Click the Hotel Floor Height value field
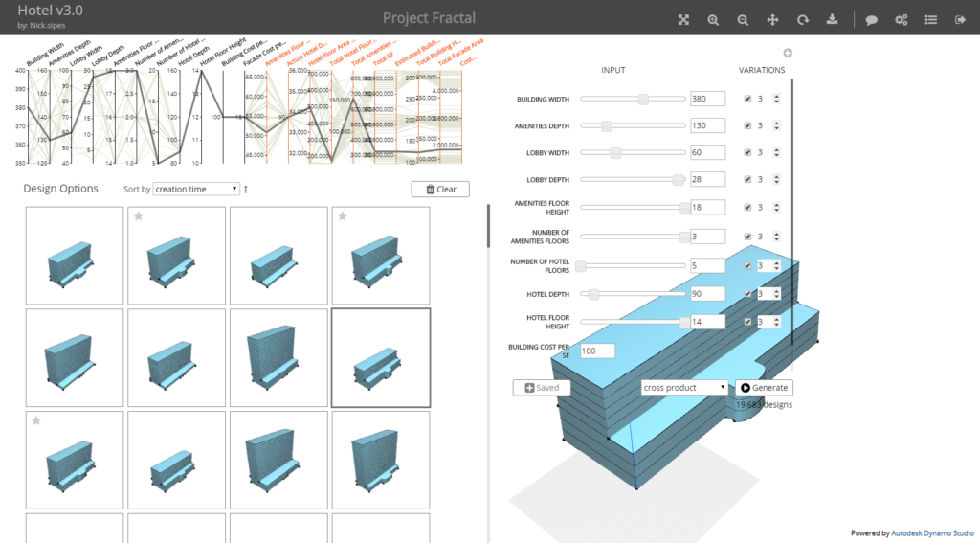980x543 pixels. [707, 322]
